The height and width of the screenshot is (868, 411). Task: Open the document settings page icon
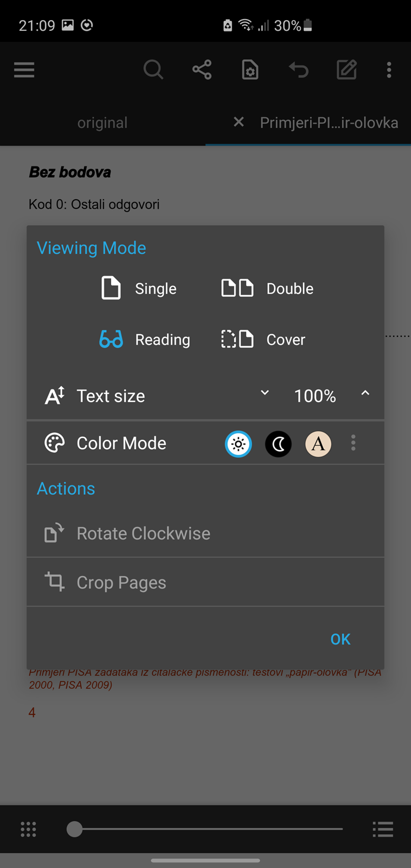pyautogui.click(x=250, y=70)
